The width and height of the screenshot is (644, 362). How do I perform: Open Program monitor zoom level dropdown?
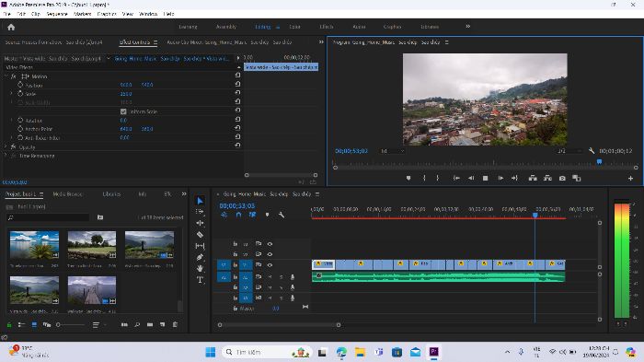pyautogui.click(x=393, y=151)
